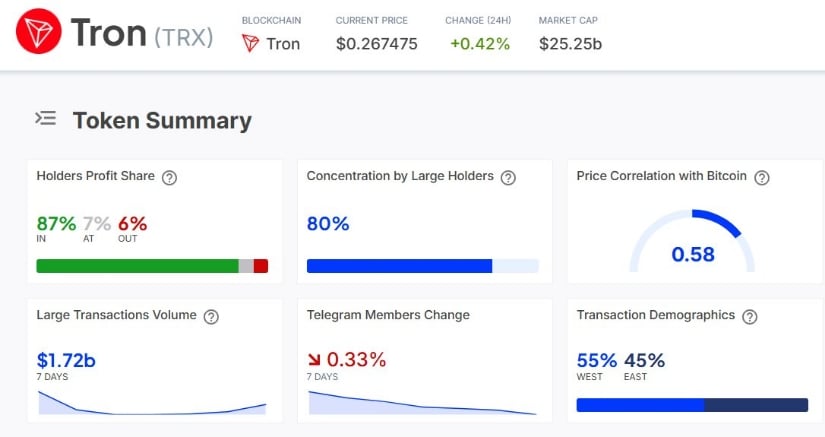Click the "BLOCKCHAIN" header label
The height and width of the screenshot is (437, 825).
point(271,21)
